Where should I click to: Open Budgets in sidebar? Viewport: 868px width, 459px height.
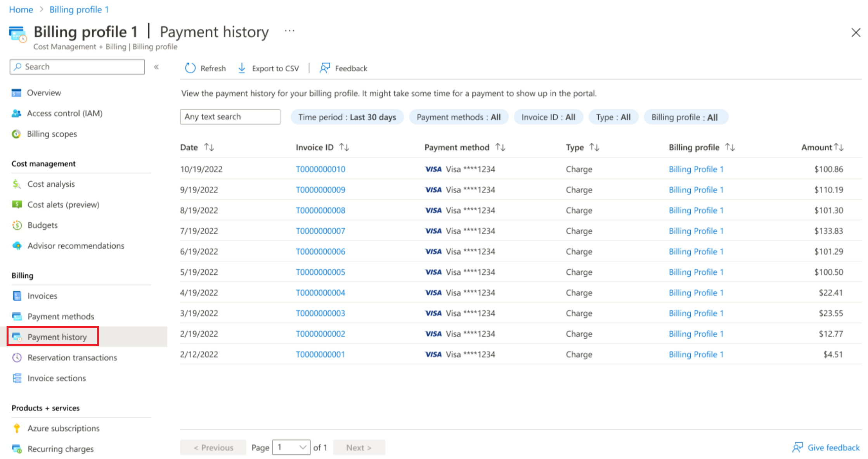coord(42,225)
